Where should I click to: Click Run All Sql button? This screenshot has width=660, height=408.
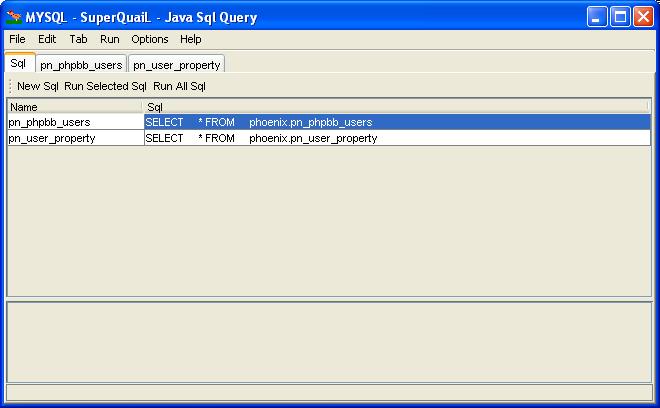tap(179, 86)
